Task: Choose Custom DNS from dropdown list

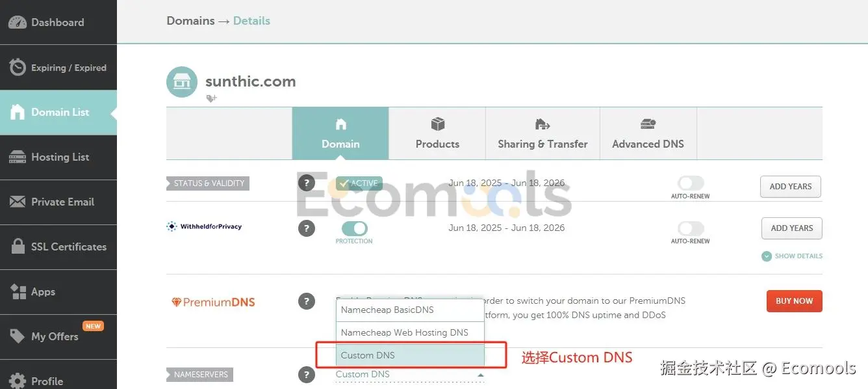Action: click(410, 355)
